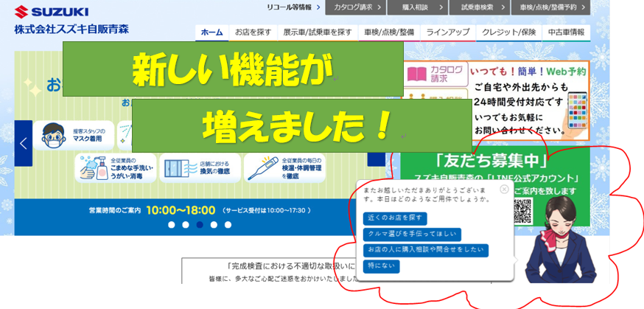
Task: Open 完成検査における不適切な取扱い notice
Action: pos(291,265)
